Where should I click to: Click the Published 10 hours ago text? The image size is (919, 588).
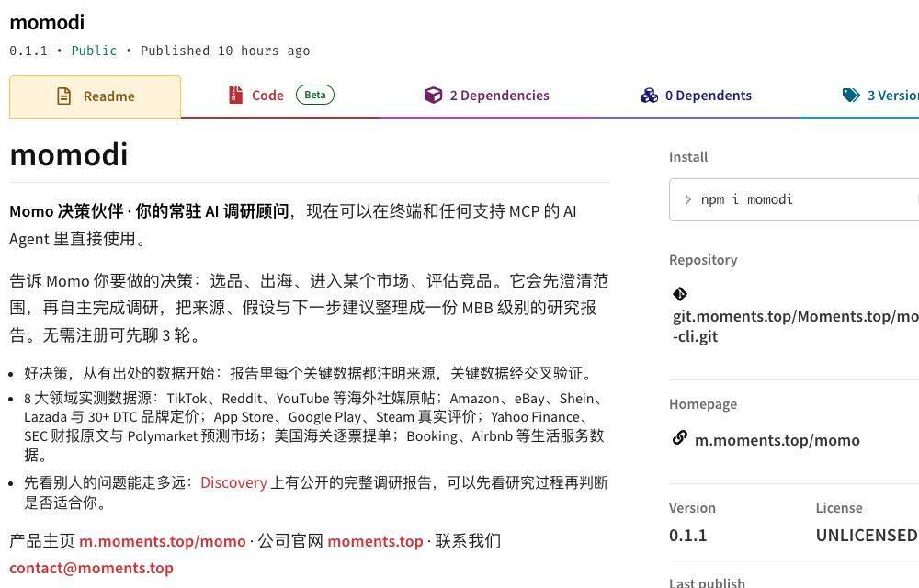pyautogui.click(x=225, y=51)
